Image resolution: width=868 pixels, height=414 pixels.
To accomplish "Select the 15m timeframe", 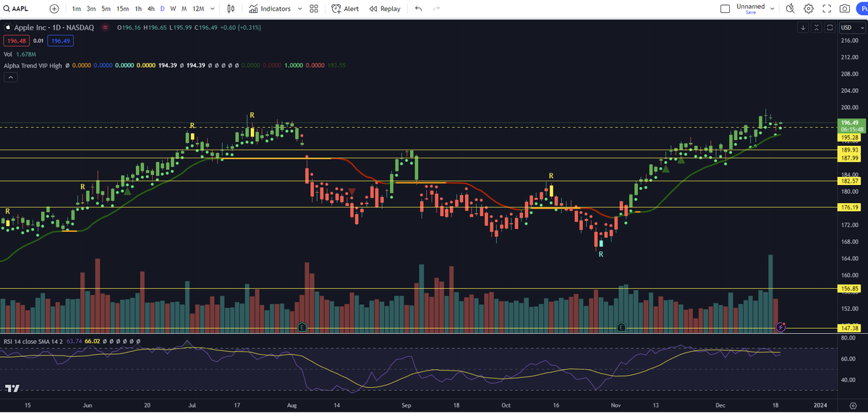I will [123, 9].
